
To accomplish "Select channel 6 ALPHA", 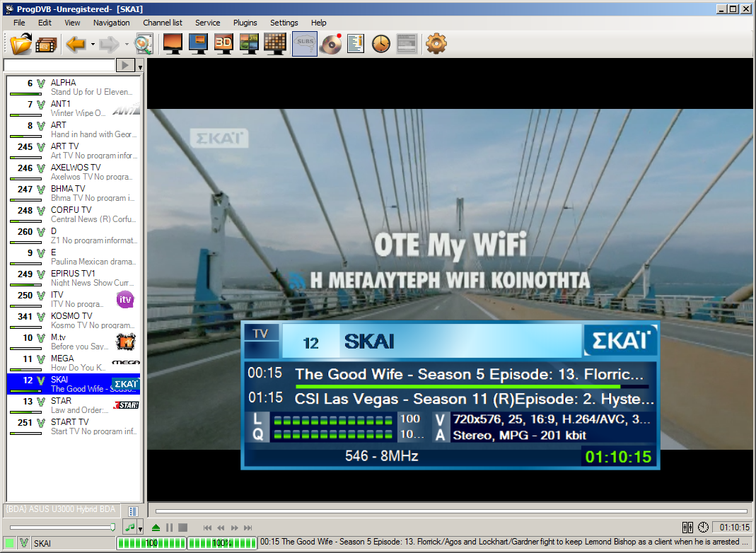I will click(74, 87).
